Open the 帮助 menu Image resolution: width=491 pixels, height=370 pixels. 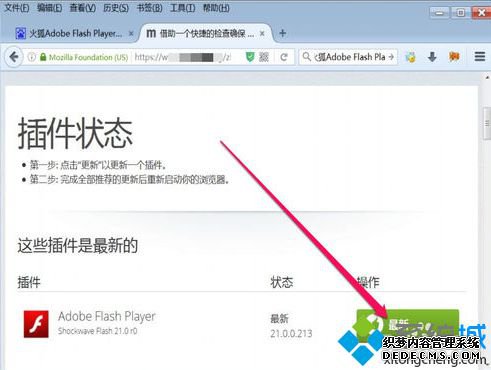pos(216,8)
